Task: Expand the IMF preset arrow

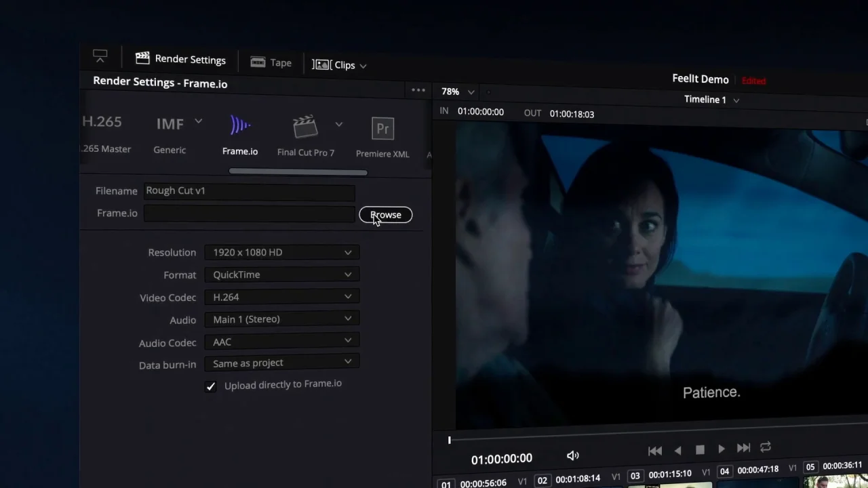Action: coord(198,121)
